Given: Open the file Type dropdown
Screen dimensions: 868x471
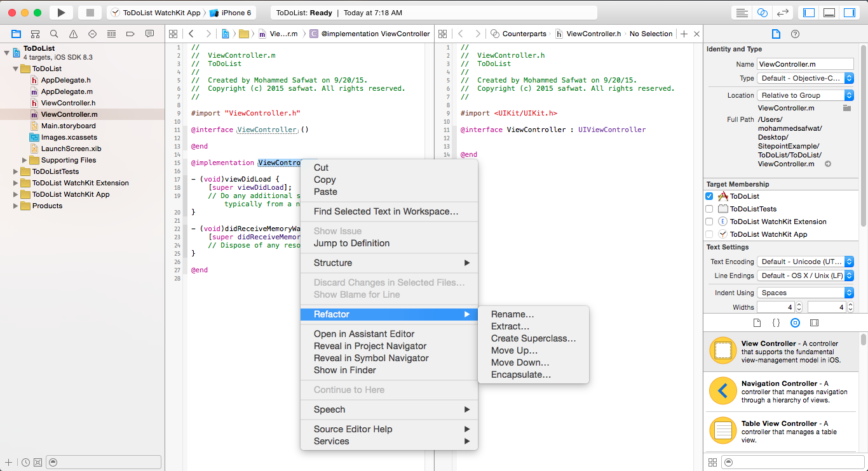Looking at the screenshot, I should [x=805, y=78].
